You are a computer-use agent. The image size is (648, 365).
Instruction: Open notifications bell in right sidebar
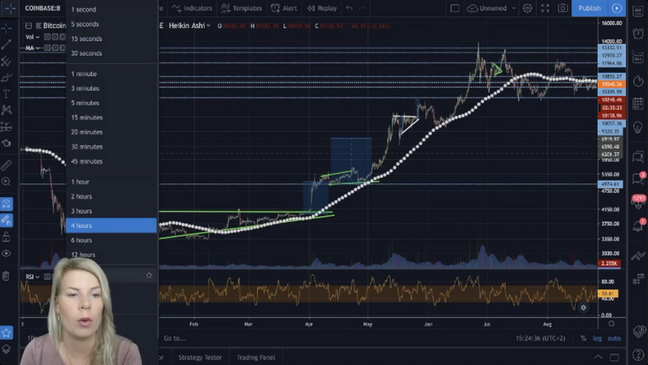tap(638, 226)
